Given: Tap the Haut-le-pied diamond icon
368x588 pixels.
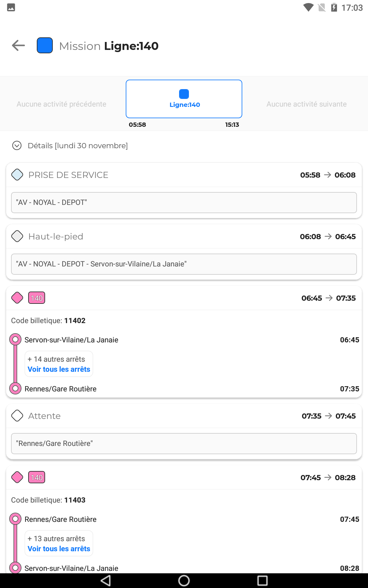Looking at the screenshot, I should point(17,236).
